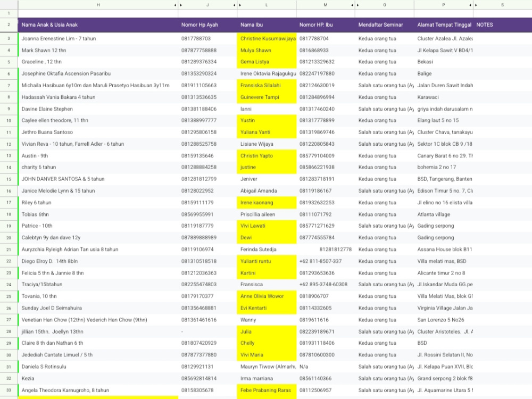
Task: Select cell 'Calebtyn 9y dan dave 12y'
Action: 98,238
